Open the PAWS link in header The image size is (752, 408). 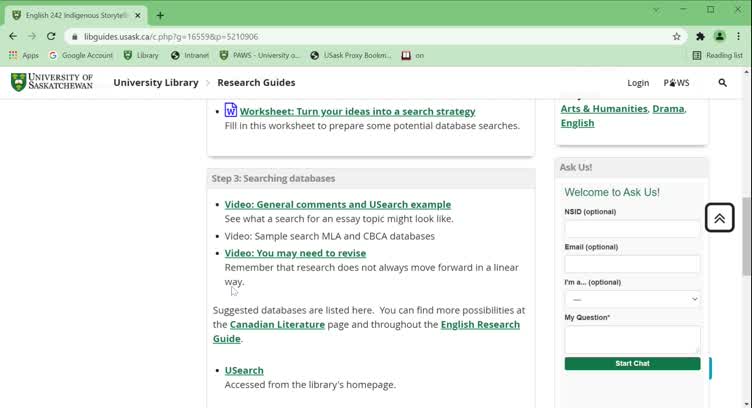[x=676, y=83]
